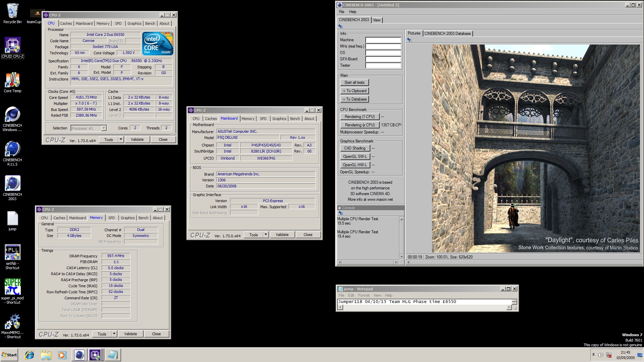This screenshot has height=362, width=644.
Task: Click the GFX-Board input field
Action: 383,59
